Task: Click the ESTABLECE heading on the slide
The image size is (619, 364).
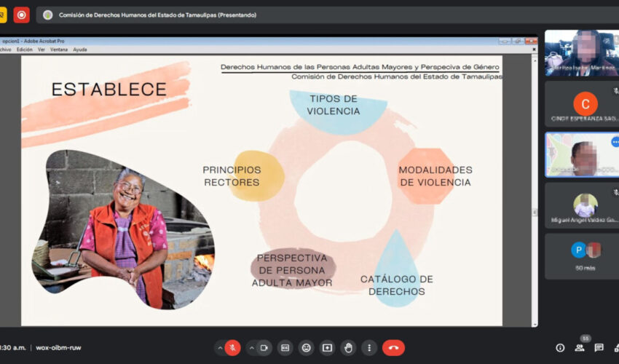Action: click(x=109, y=90)
